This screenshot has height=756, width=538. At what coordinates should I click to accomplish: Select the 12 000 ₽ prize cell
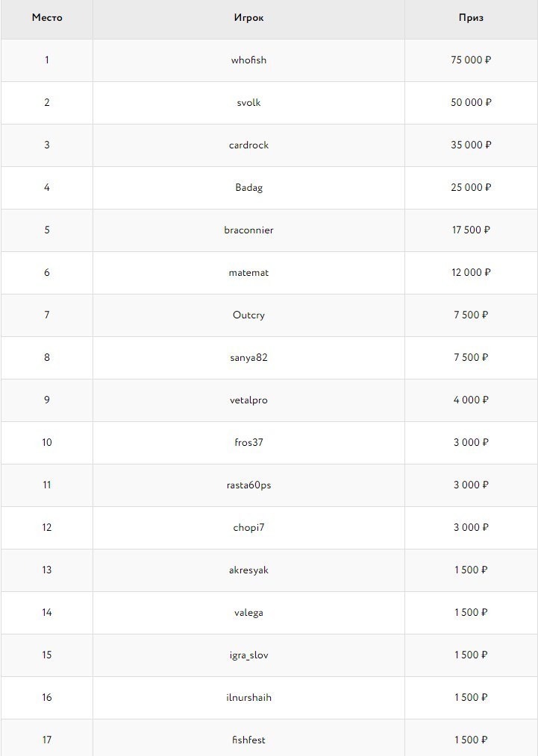pyautogui.click(x=471, y=273)
